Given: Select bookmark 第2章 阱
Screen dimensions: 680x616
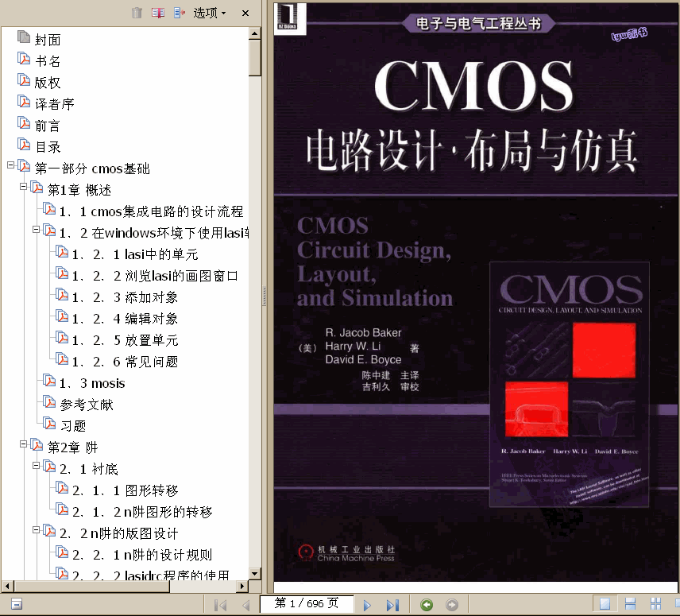Looking at the screenshot, I should pos(73,447).
